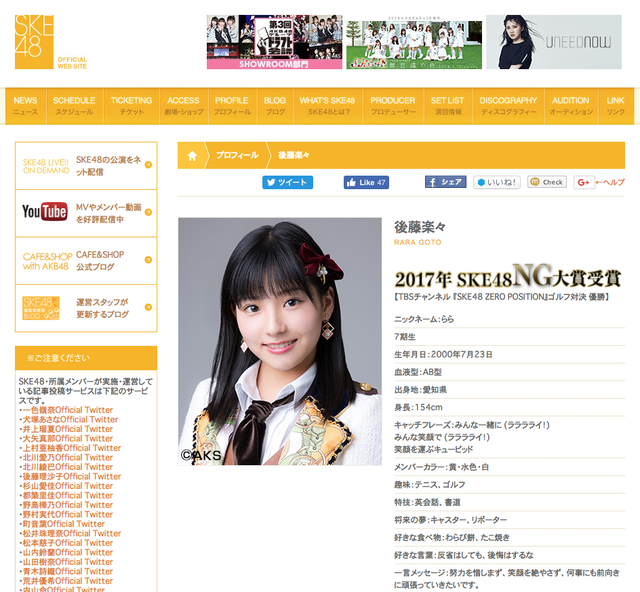This screenshot has height=592, width=640.
Task: Click the 身長:154cm profile row
Action: coord(509,407)
